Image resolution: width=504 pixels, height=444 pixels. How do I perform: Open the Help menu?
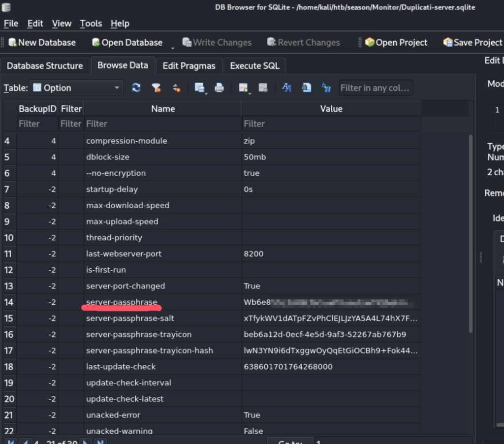[120, 24]
